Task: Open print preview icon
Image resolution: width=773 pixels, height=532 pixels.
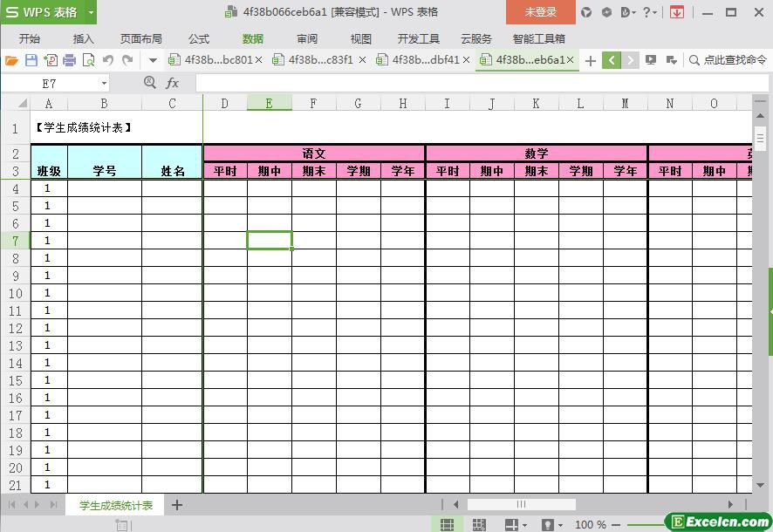Action: pyautogui.click(x=89, y=60)
